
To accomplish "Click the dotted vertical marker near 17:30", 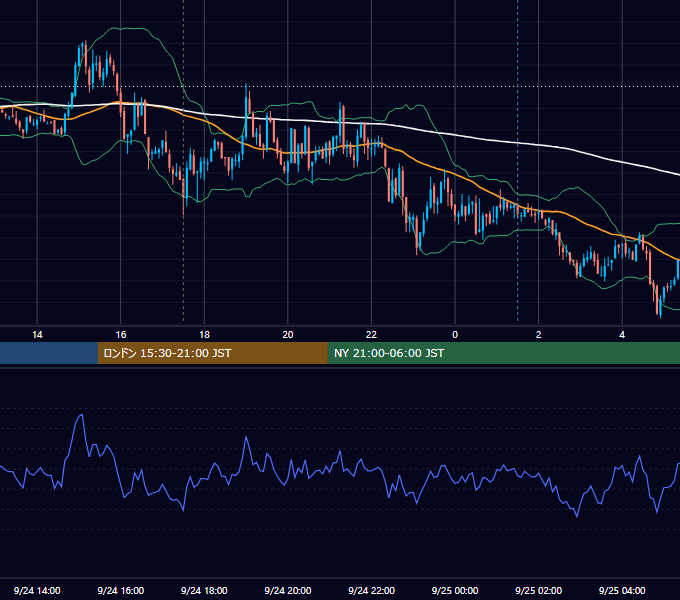I will 183,160.
